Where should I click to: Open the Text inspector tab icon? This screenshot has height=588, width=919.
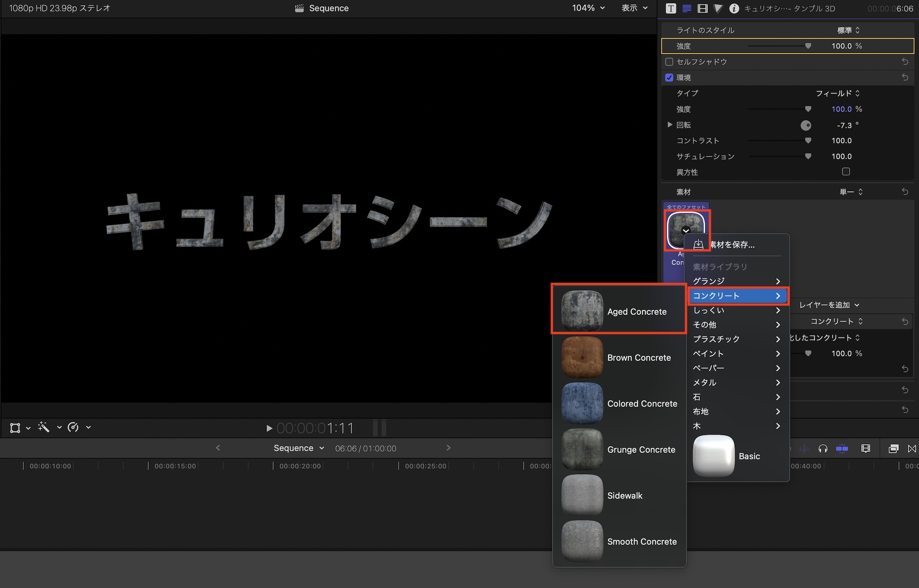pyautogui.click(x=671, y=8)
